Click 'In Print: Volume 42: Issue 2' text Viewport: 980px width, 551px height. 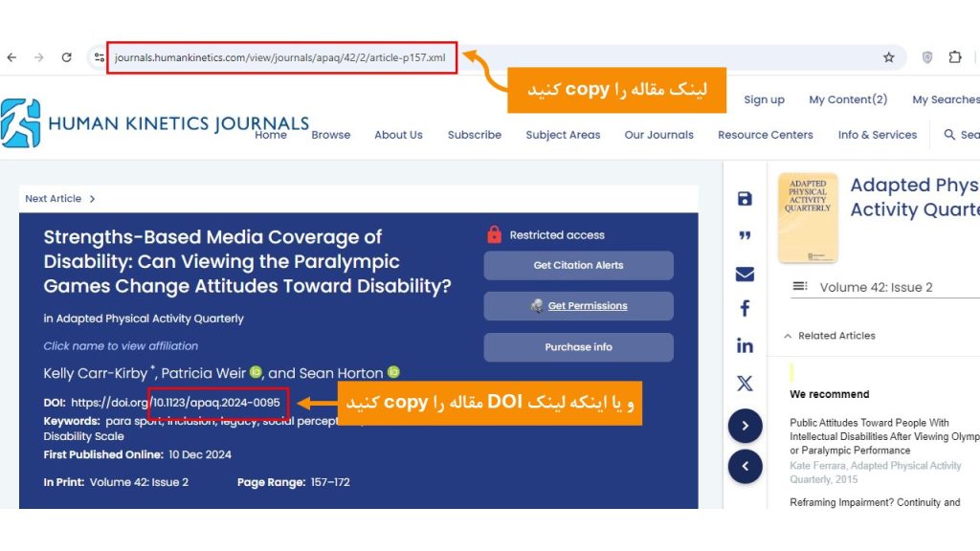[116, 482]
